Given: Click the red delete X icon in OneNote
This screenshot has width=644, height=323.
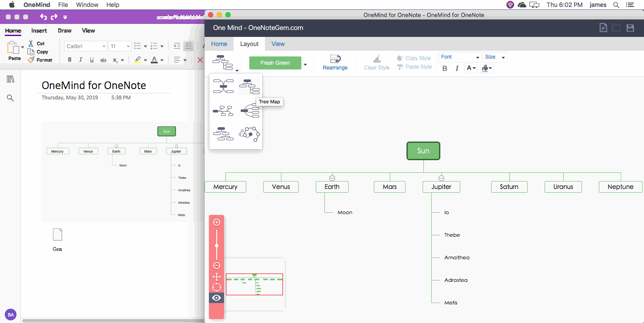Looking at the screenshot, I should pyautogui.click(x=200, y=60).
